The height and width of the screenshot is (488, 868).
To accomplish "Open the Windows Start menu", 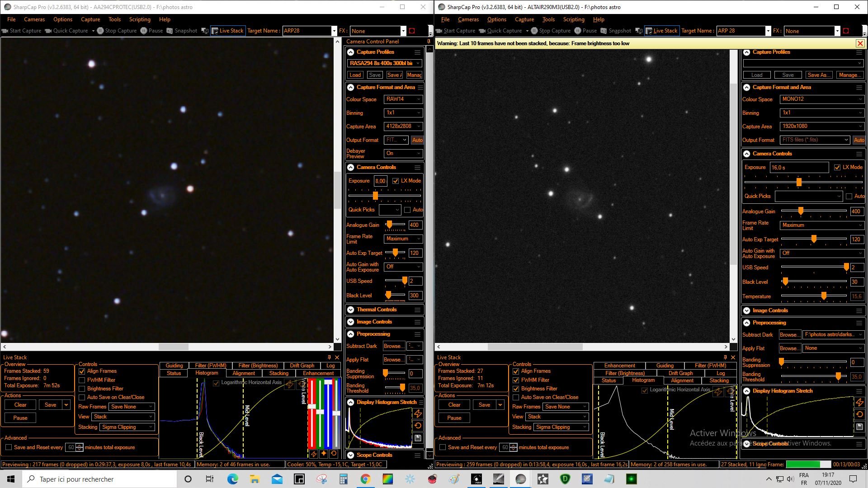I will click(x=11, y=479).
